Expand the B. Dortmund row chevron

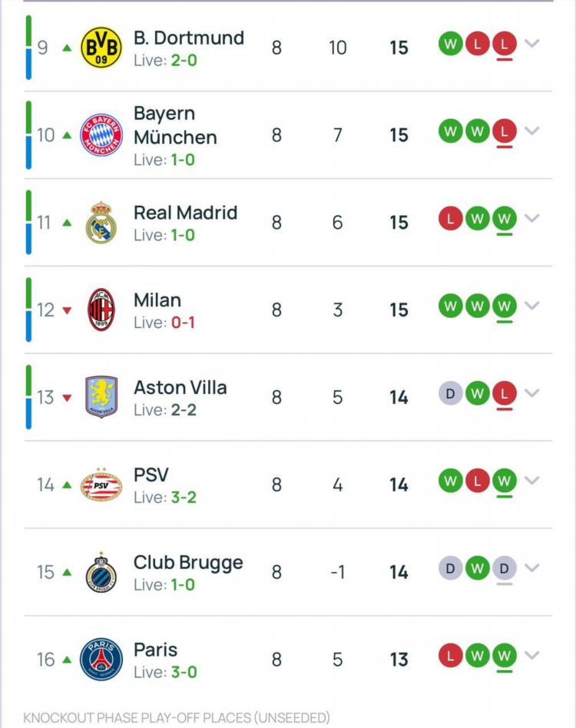532,44
